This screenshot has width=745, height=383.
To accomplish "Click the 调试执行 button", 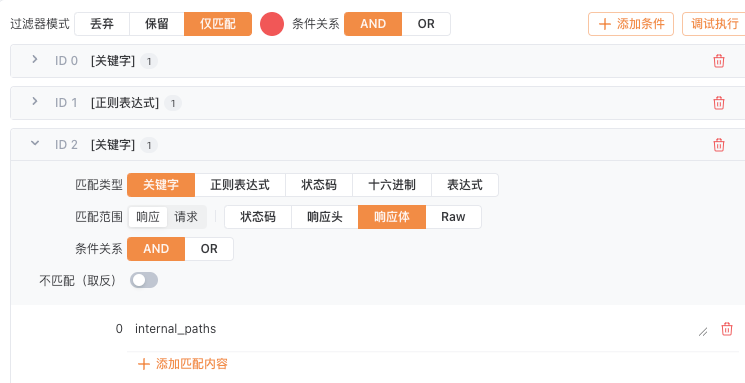I will point(714,24).
